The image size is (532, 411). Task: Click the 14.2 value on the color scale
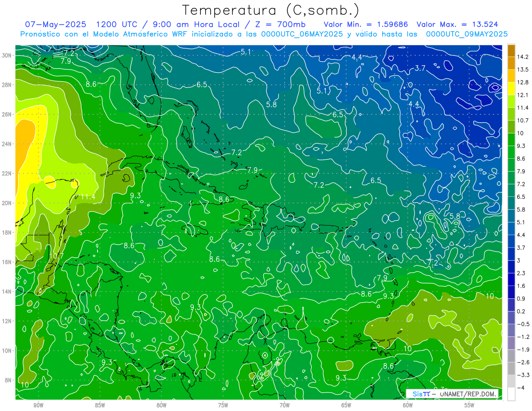point(523,57)
